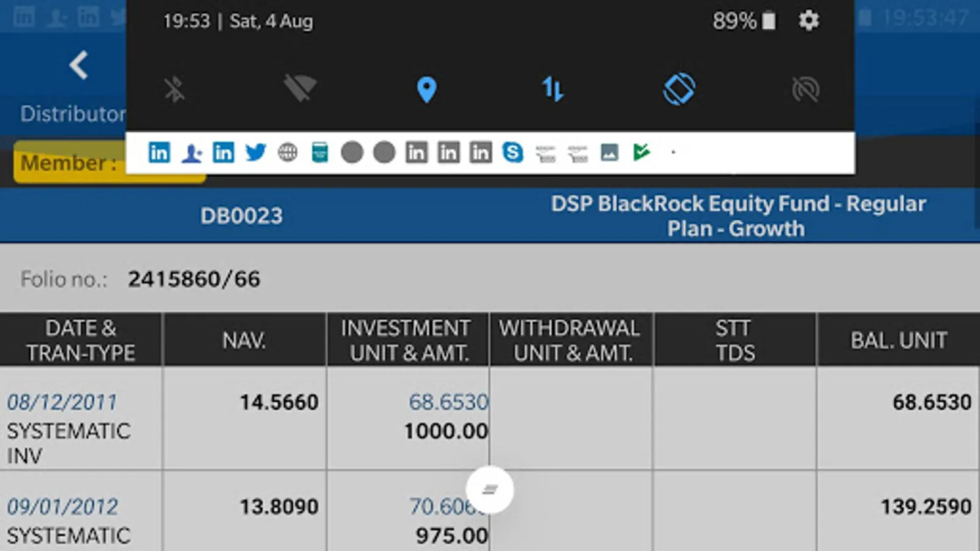Select NAV value 13.8090
Viewport: 980px width, 551px height.
(279, 507)
